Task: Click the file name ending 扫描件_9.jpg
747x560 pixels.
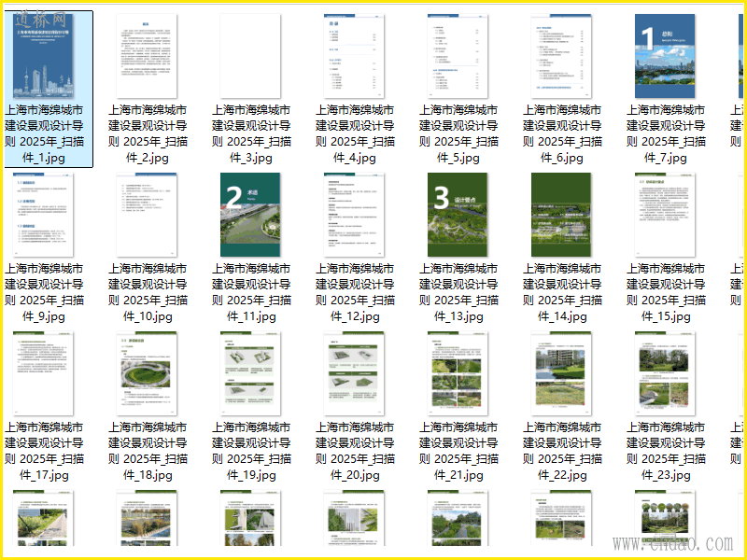Action: click(44, 292)
